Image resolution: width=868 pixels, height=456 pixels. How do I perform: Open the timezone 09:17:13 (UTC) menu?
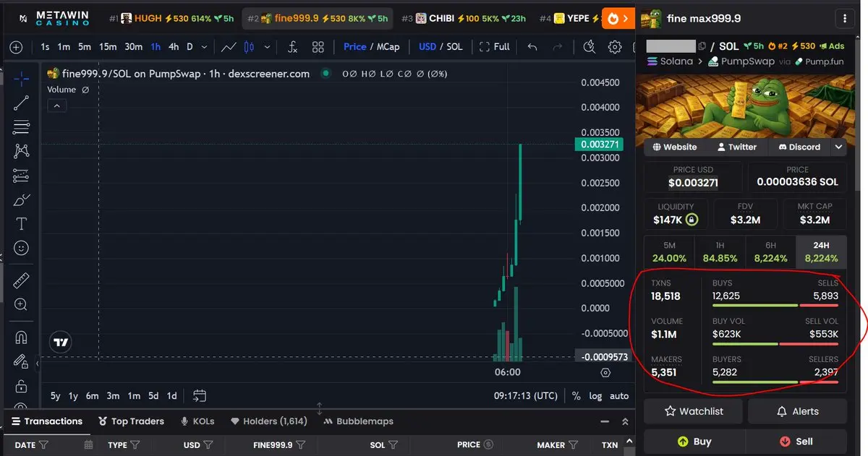pos(526,396)
